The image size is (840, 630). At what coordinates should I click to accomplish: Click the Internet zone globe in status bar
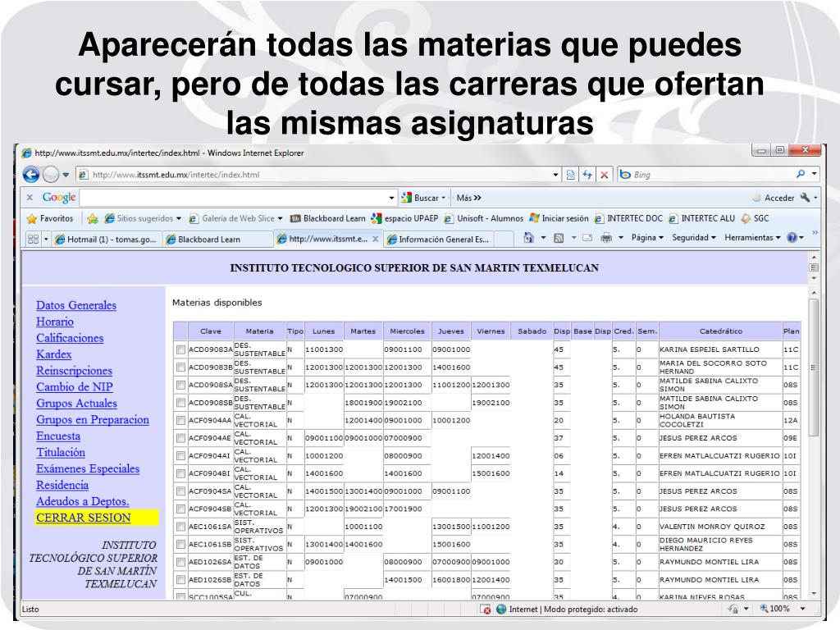[x=501, y=609]
